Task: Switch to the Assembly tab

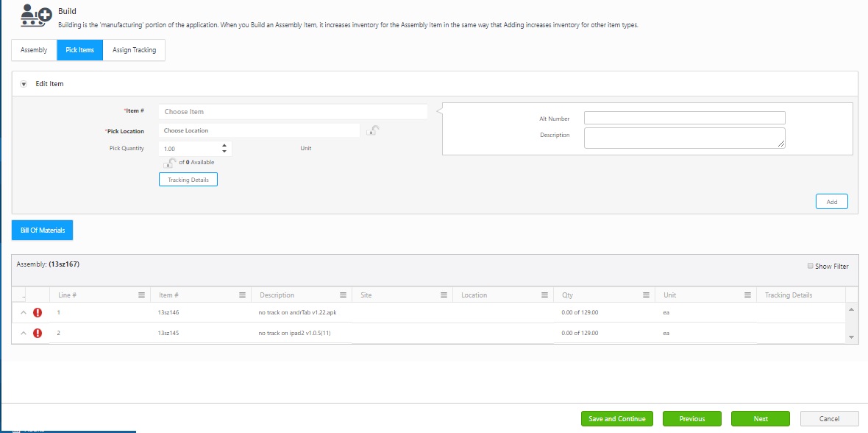Action: (34, 50)
